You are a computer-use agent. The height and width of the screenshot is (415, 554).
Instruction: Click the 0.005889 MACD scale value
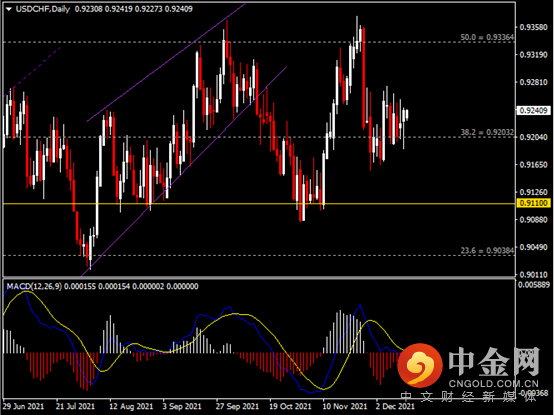tap(534, 285)
